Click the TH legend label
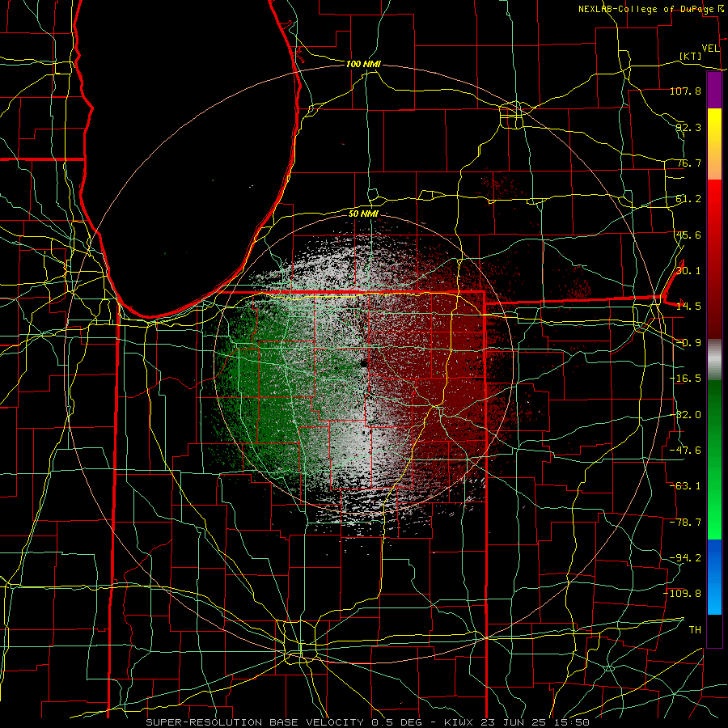 pyautogui.click(x=695, y=630)
